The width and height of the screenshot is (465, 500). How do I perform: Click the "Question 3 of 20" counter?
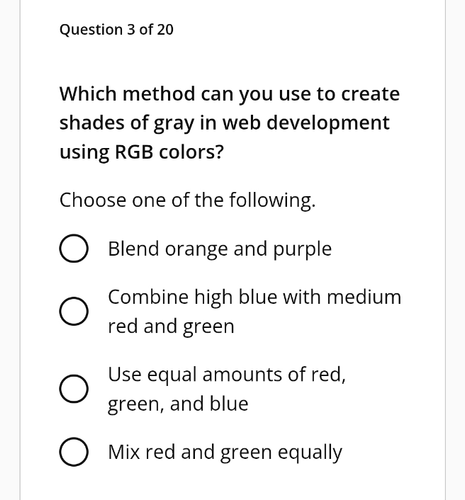click(116, 30)
